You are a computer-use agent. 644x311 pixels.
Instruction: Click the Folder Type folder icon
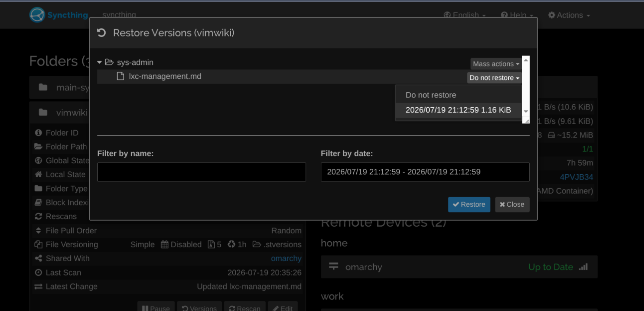[38, 188]
